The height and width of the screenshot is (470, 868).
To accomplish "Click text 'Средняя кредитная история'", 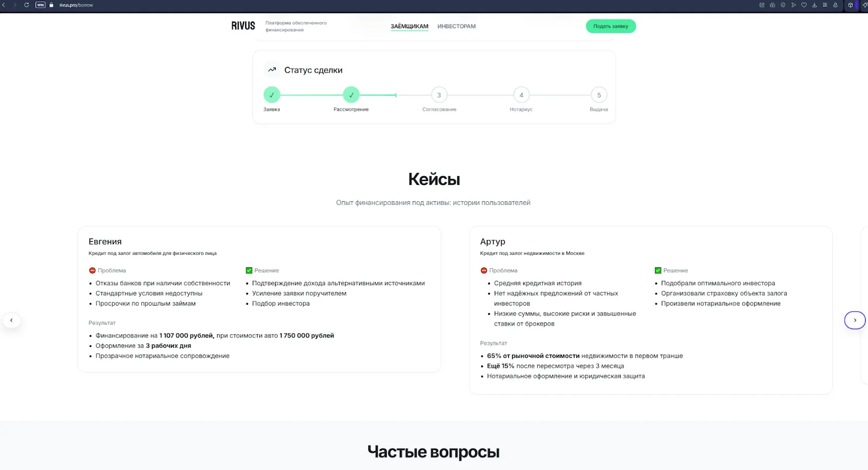I will (x=538, y=284).
